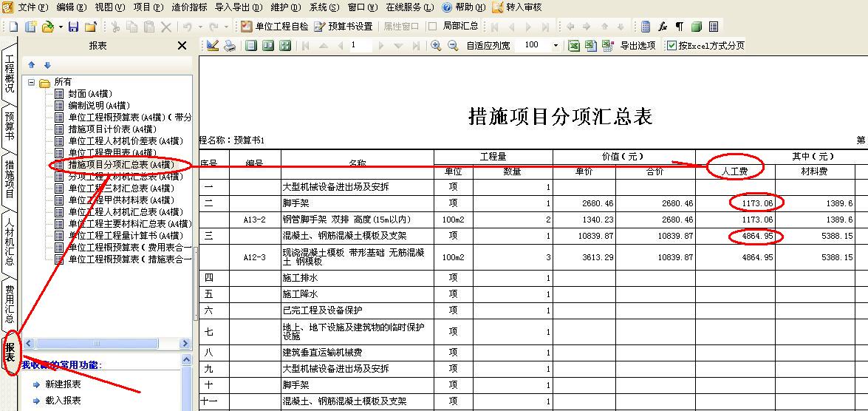Click 属性窗口 properties window button
Screen dimensions: 868x411
click(x=401, y=27)
